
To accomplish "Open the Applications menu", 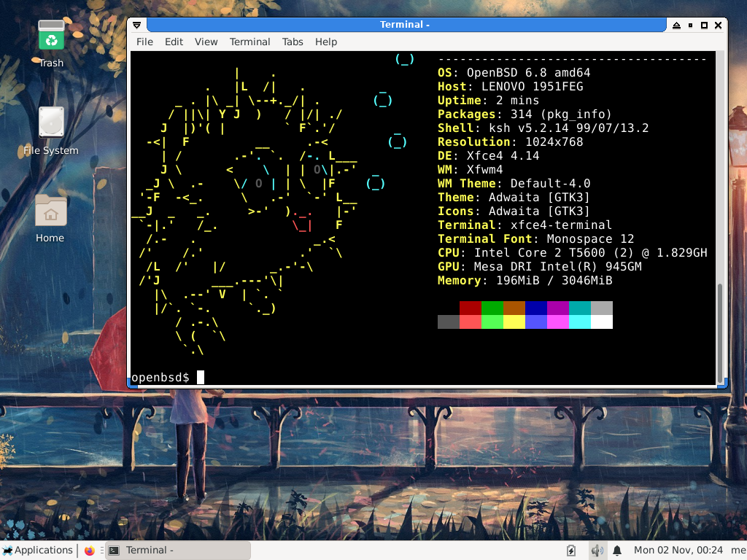I will (37, 551).
